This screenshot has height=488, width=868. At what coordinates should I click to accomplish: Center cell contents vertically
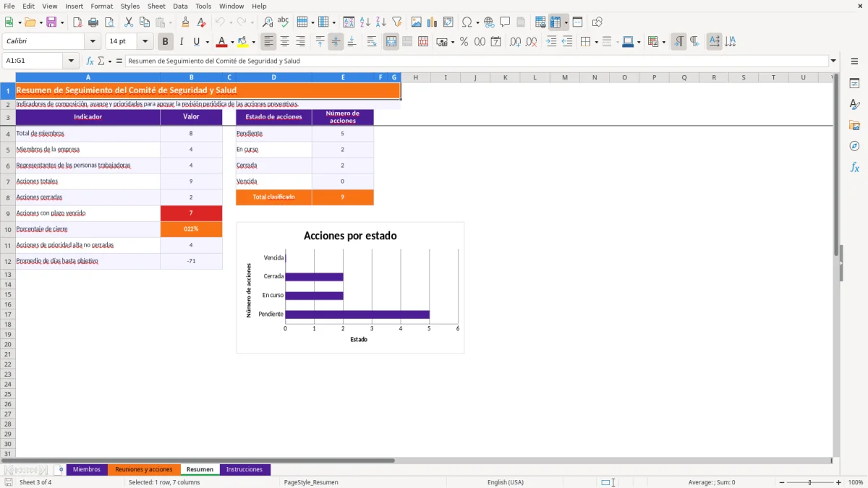(x=336, y=42)
